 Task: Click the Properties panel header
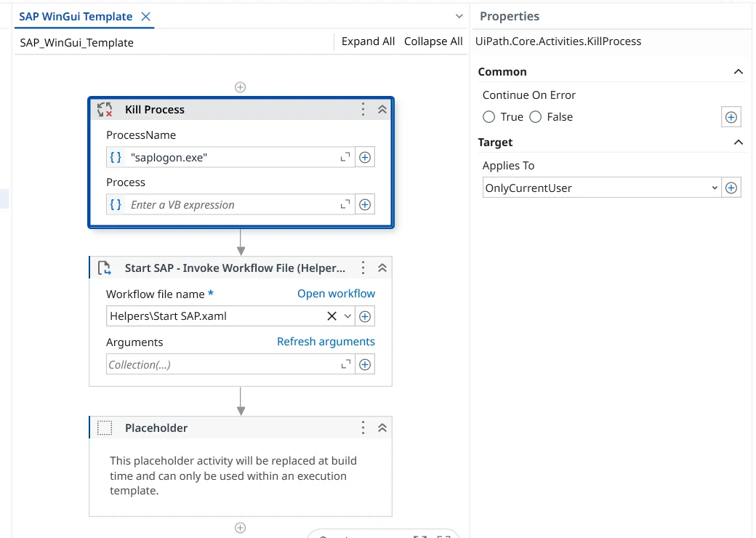(x=510, y=17)
